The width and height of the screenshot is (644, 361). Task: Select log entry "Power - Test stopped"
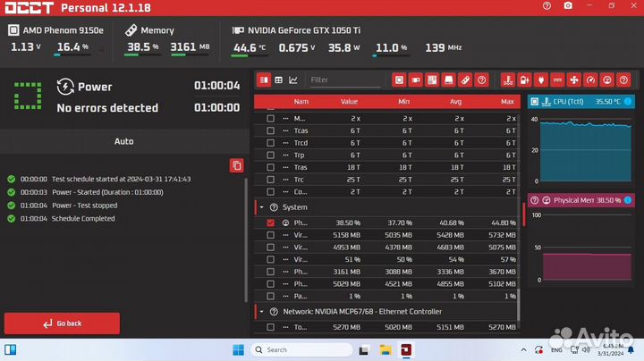(x=84, y=206)
